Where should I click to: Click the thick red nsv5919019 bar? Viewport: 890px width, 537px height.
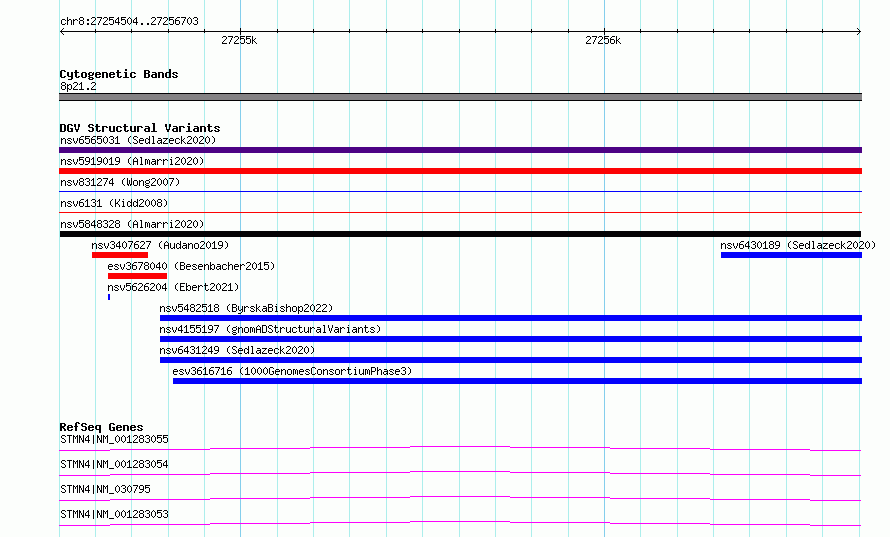[x=460, y=171]
